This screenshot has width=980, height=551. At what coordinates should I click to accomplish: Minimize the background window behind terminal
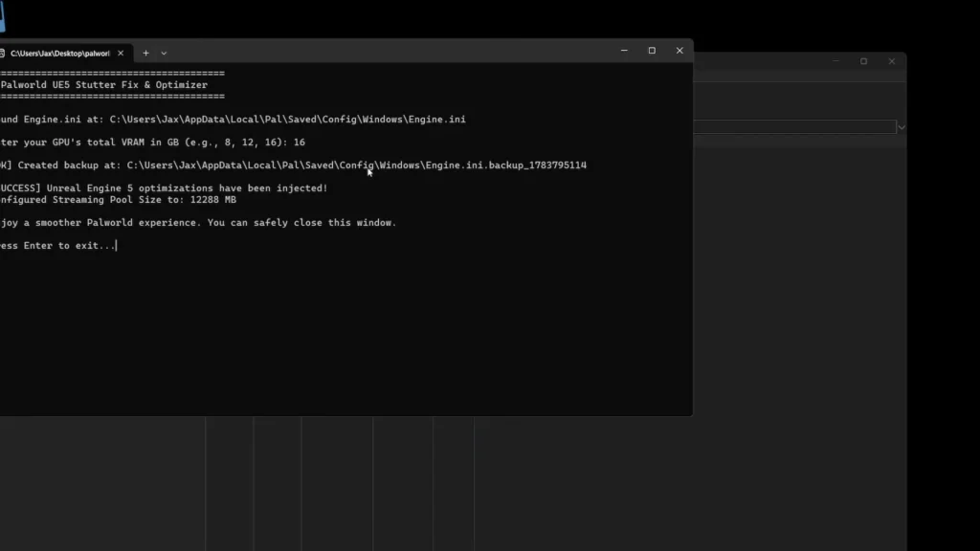tap(835, 61)
